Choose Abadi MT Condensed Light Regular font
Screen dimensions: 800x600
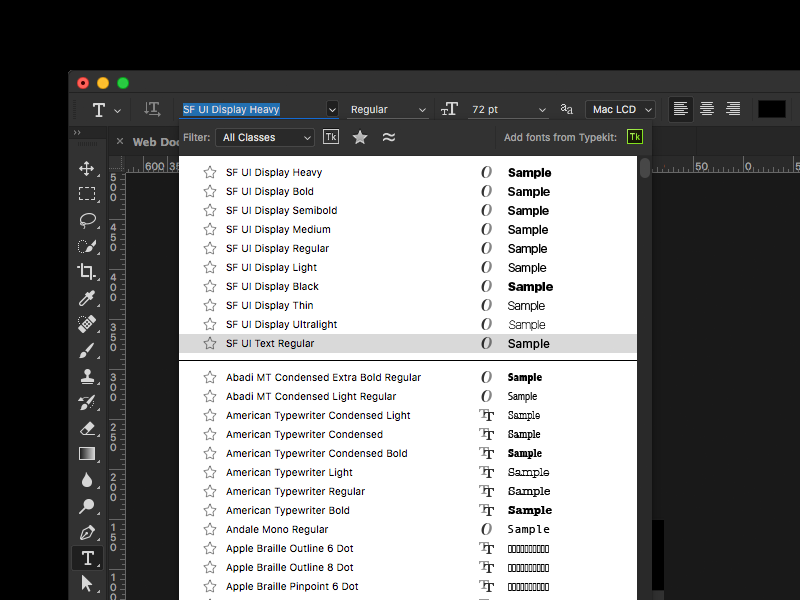tap(408, 396)
